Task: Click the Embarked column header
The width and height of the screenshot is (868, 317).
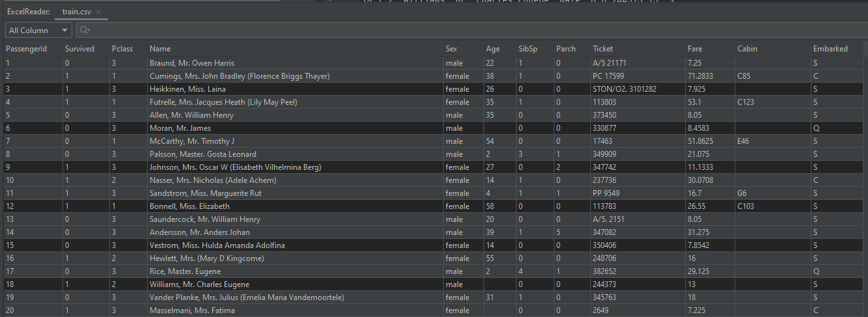Action: tap(830, 49)
